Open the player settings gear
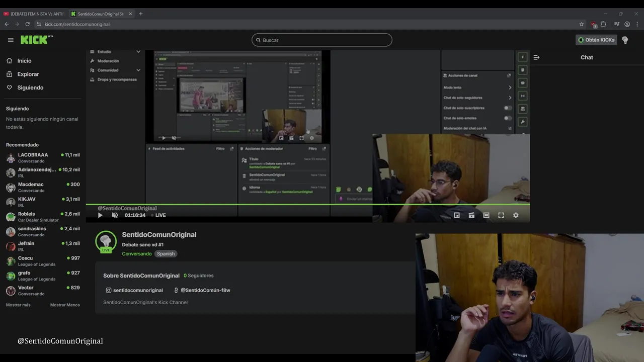This screenshot has height=362, width=644. 516,215
